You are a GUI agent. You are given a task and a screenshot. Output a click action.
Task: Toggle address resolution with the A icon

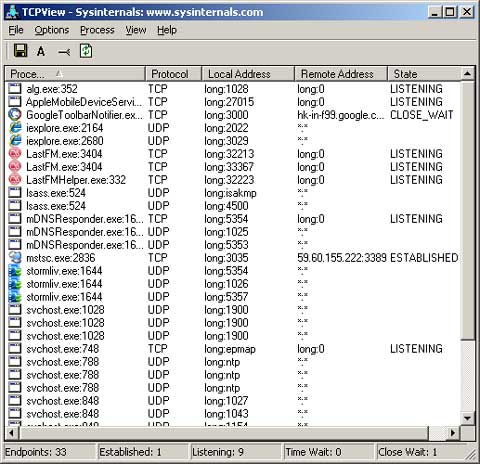(41, 51)
